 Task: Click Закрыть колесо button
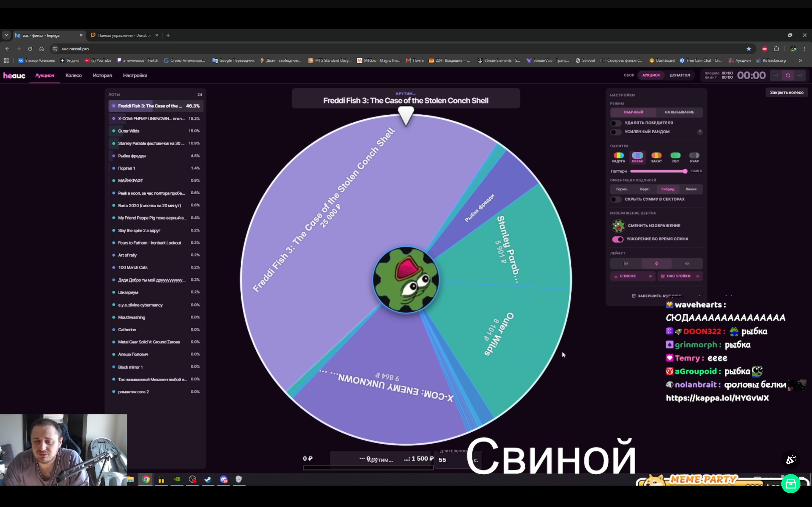pos(786,92)
